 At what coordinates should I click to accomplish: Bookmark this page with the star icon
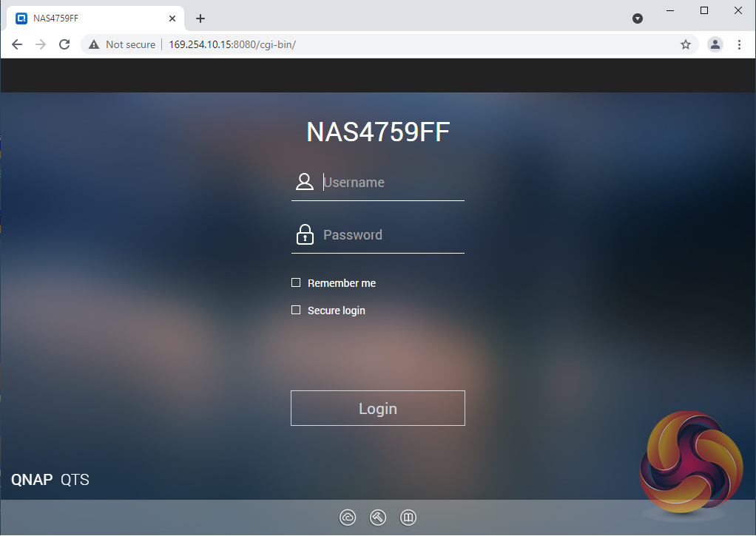click(x=685, y=44)
